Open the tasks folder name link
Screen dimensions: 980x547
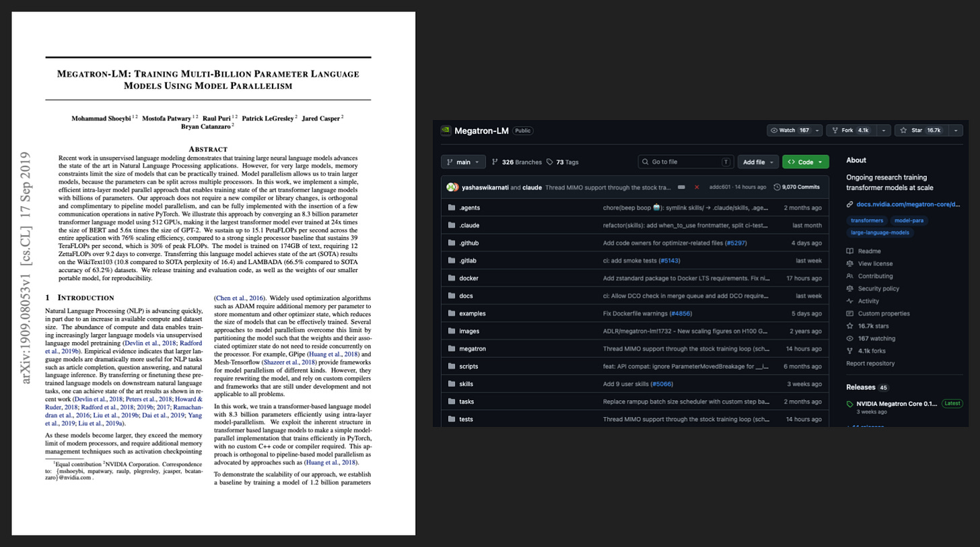(466, 401)
